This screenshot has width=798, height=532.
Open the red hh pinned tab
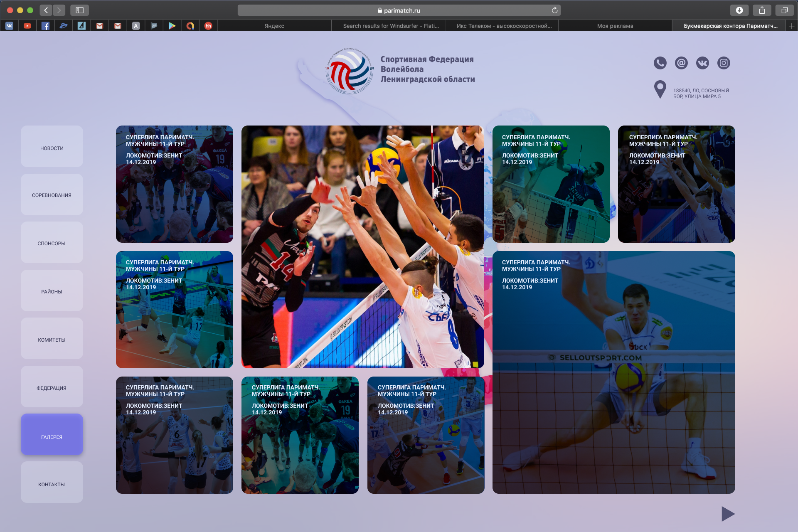click(x=208, y=26)
